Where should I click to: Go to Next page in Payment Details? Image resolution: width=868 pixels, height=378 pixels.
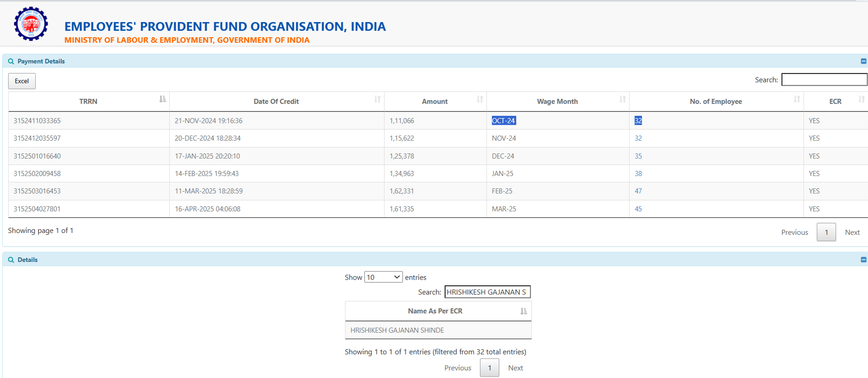tap(852, 233)
